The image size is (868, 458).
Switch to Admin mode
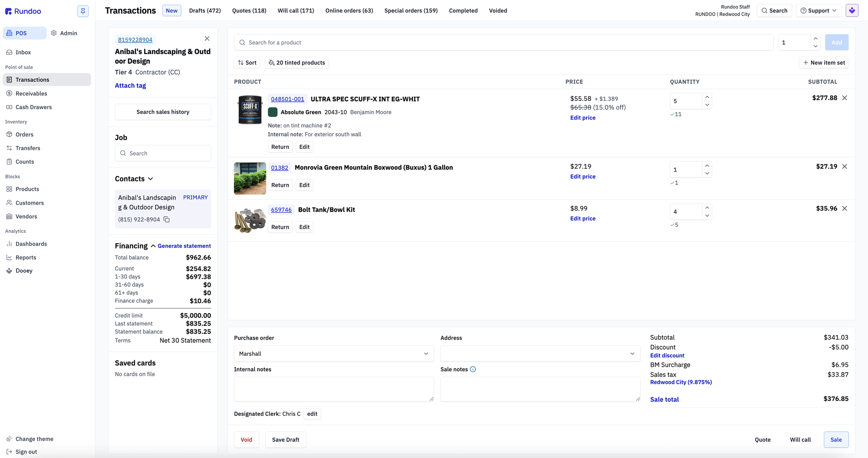tap(64, 33)
